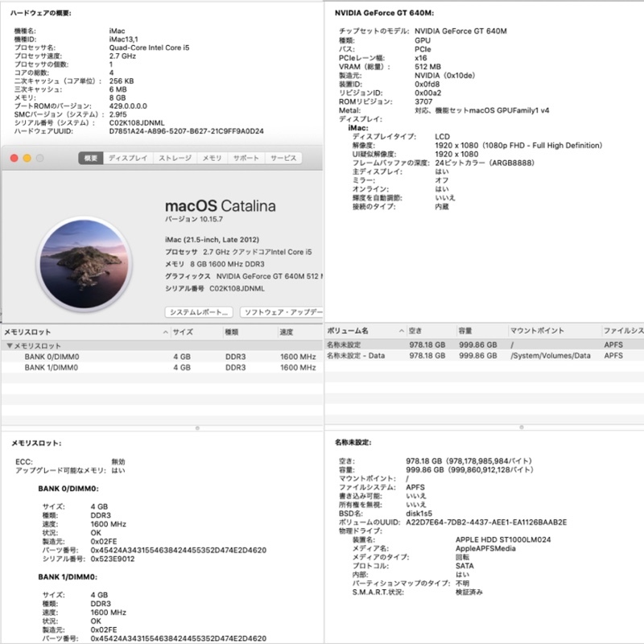Click the Metal GPUFamily1 v4 value

click(x=481, y=110)
